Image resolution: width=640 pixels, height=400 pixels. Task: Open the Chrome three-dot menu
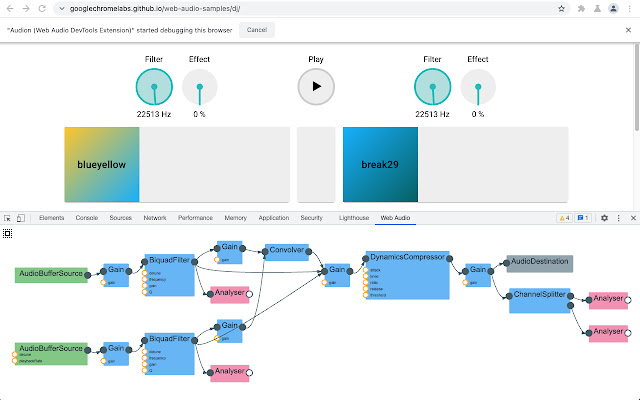coord(629,9)
